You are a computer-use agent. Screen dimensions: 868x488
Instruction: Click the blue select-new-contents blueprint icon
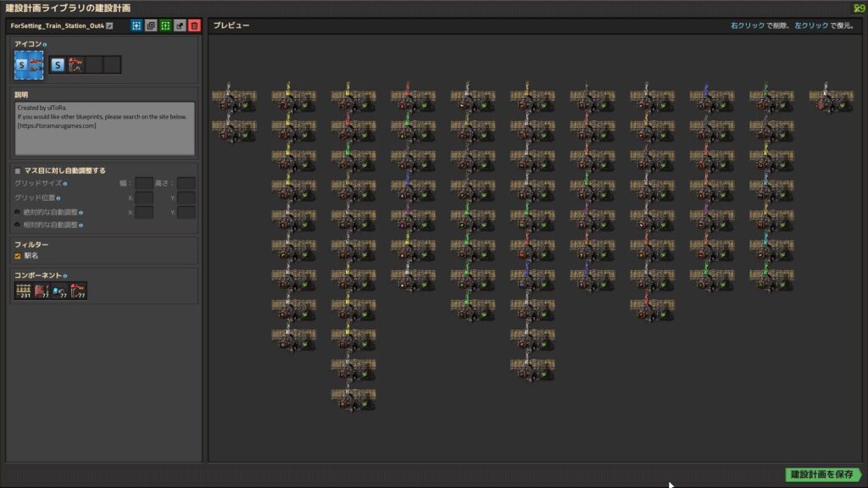click(x=136, y=25)
